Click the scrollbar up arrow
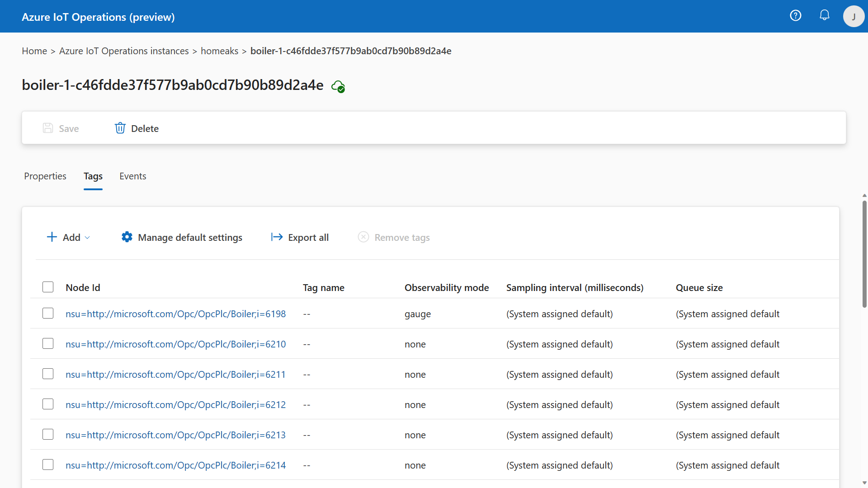 864,195
